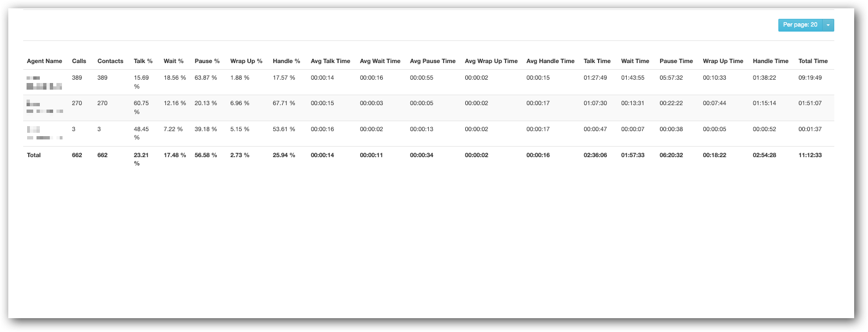The width and height of the screenshot is (868, 332).
Task: Select the total Wrap Up Time 00:18:22
Action: pyautogui.click(x=714, y=155)
